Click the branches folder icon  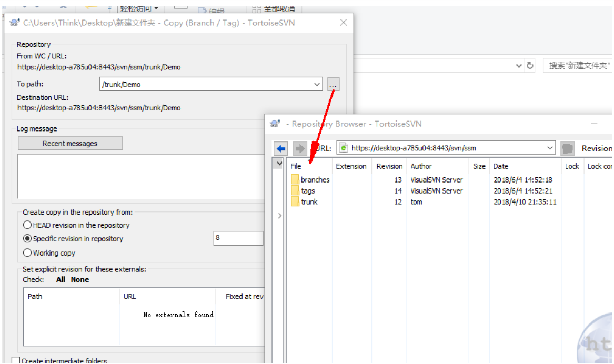coord(295,180)
